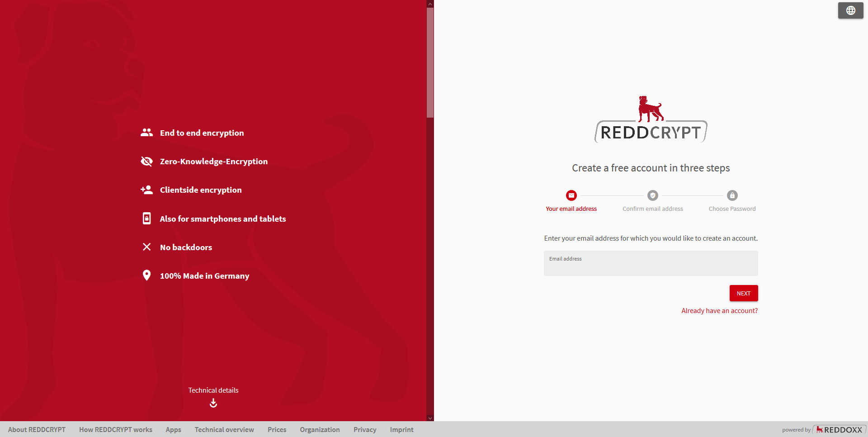Screen dimensions: 868x437
Task: Click the Technical details download arrow
Action: coord(213,403)
